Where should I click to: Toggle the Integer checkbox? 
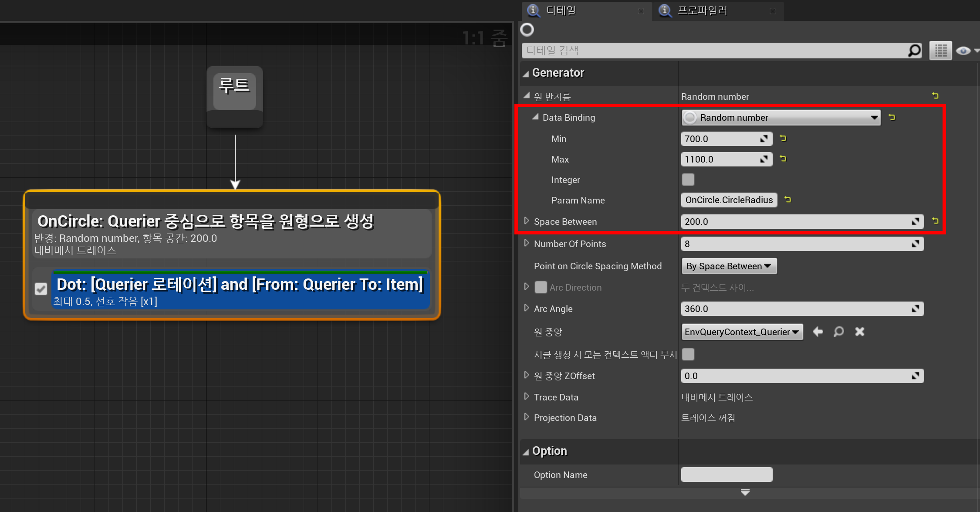[x=688, y=180]
